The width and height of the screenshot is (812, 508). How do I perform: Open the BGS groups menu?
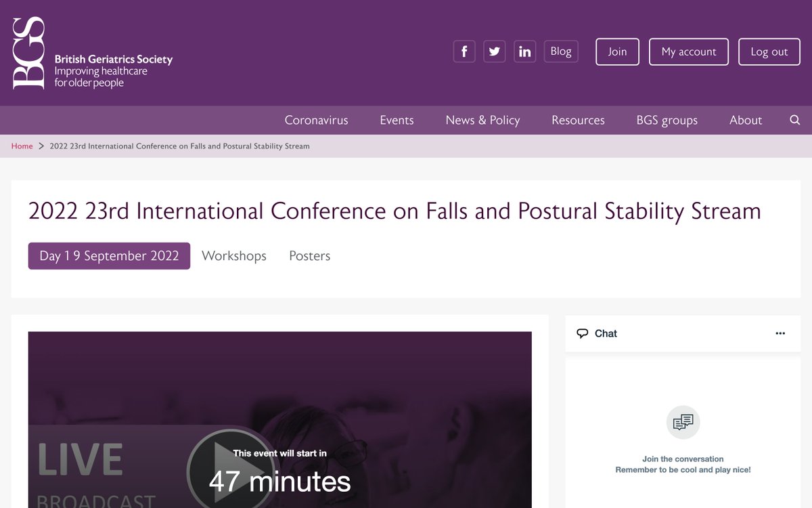pyautogui.click(x=667, y=120)
